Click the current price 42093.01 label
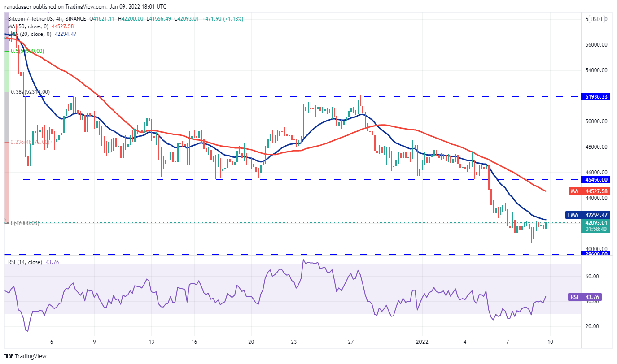Image resolution: width=617 pixels, height=364 pixels. coord(596,222)
